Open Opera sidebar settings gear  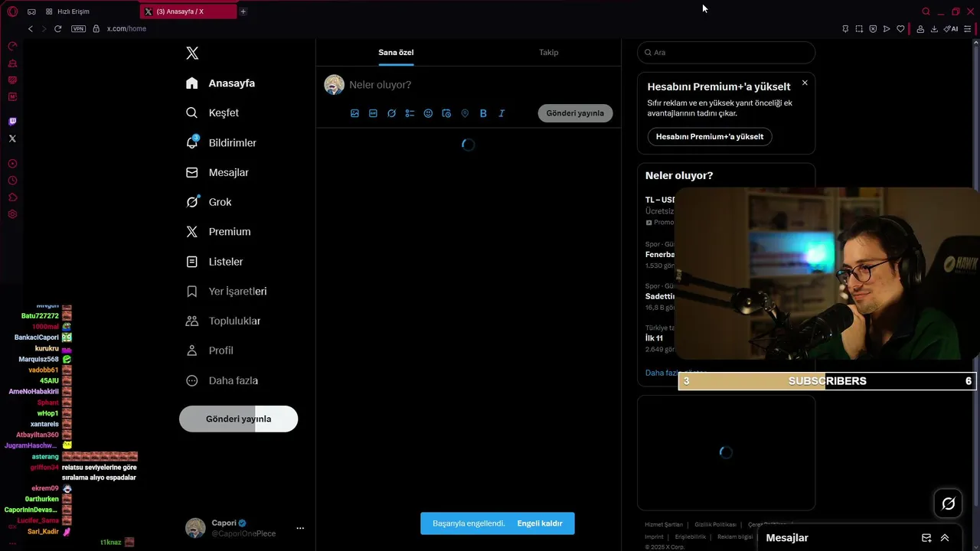tap(12, 214)
